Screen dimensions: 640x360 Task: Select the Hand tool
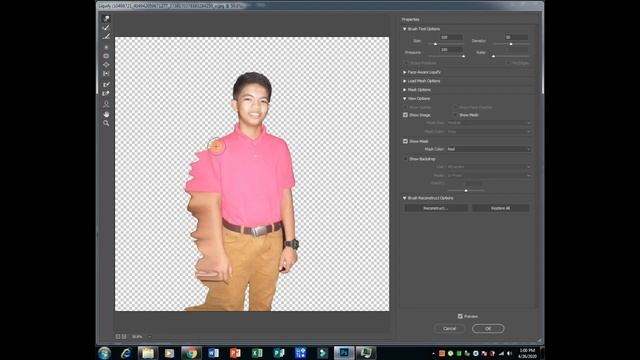106,114
